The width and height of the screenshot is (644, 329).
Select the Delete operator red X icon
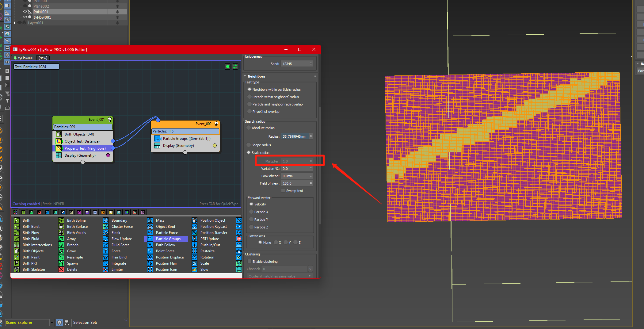(x=61, y=270)
